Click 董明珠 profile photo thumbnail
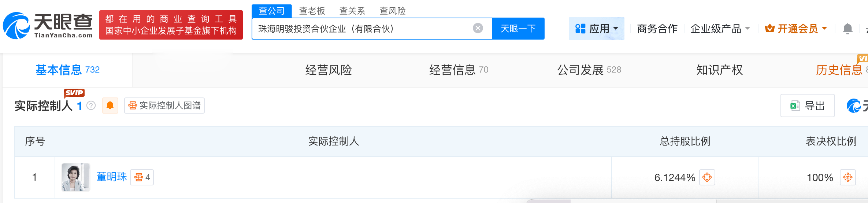The height and width of the screenshot is (203, 868). coord(75,177)
